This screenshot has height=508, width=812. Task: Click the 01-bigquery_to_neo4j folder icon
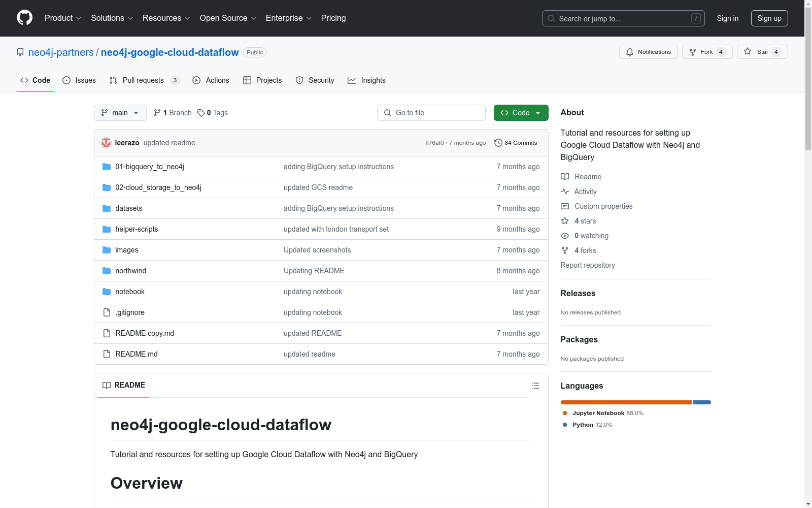tap(107, 167)
